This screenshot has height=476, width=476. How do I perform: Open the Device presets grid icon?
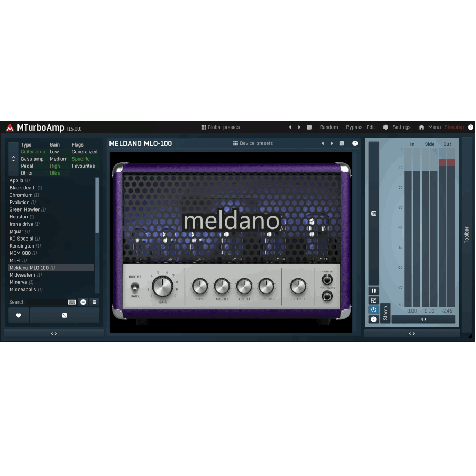click(x=235, y=143)
